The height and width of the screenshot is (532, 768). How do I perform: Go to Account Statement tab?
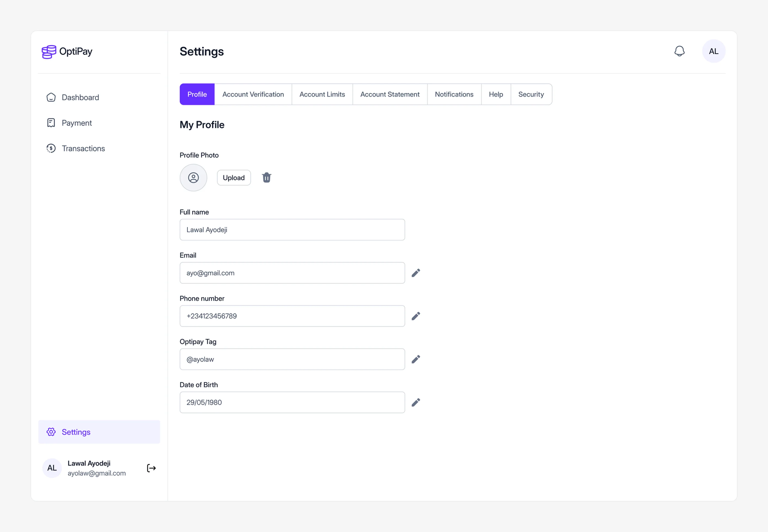click(390, 94)
